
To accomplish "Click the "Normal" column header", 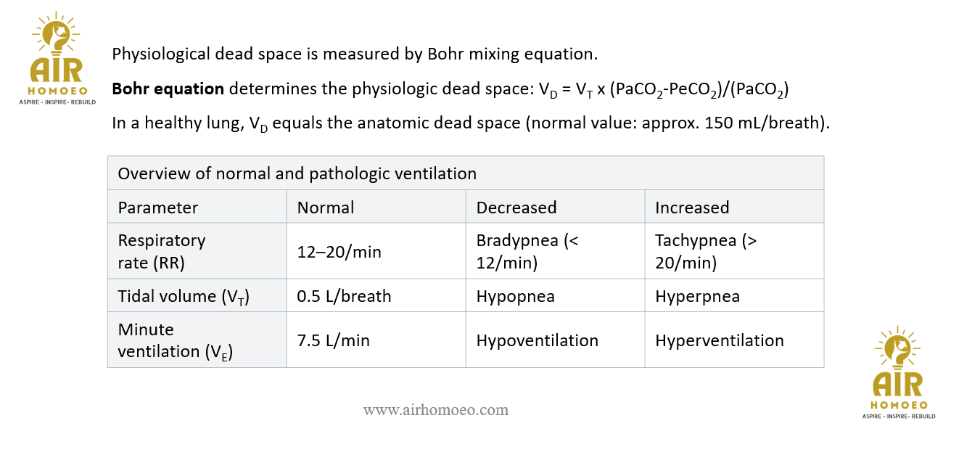I will pyautogui.click(x=326, y=208).
